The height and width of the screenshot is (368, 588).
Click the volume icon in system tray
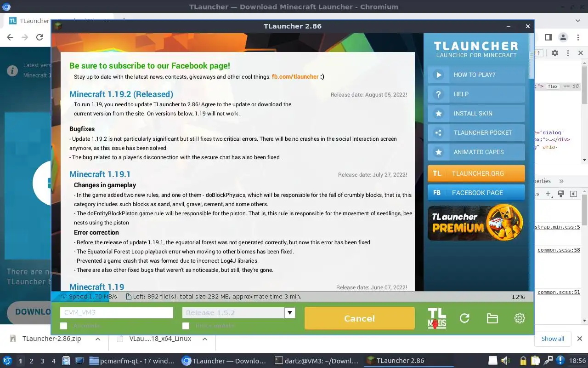tap(506, 361)
